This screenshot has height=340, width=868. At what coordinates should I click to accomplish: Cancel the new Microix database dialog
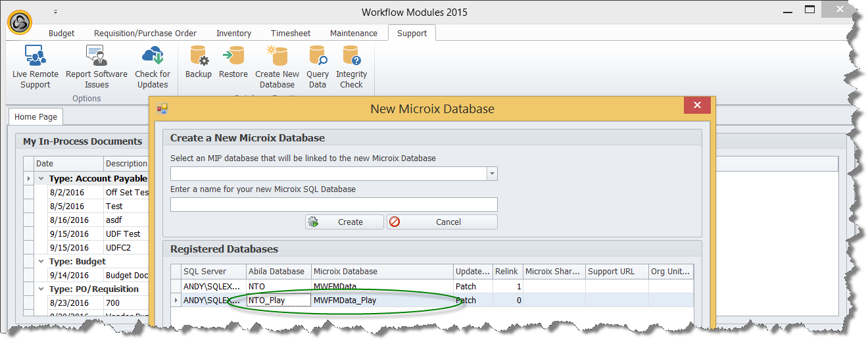click(442, 222)
